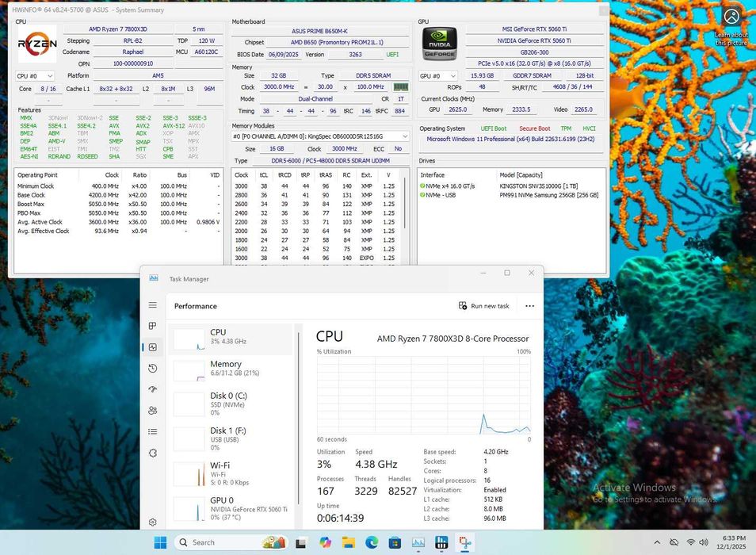Screen dimensions: 756x555
Task: Open Startup apps icon in Task Manager sidebar
Action: tap(153, 389)
